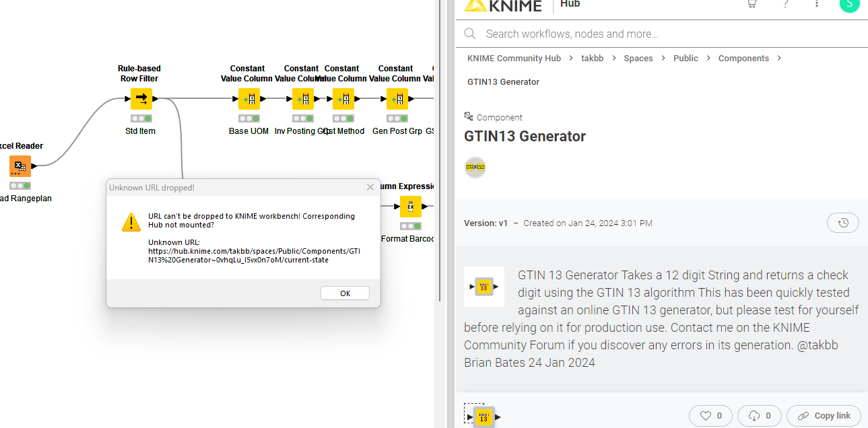Open the three-dot more options menu

pyautogui.click(x=817, y=4)
